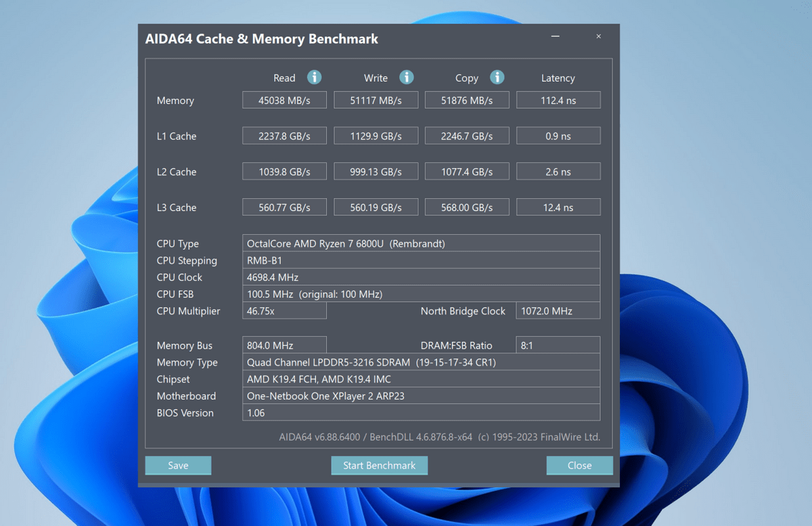Viewport: 812px width, 526px height.
Task: Click Motherboard value One-Netbook One XPlayer 2
Action: pos(421,396)
